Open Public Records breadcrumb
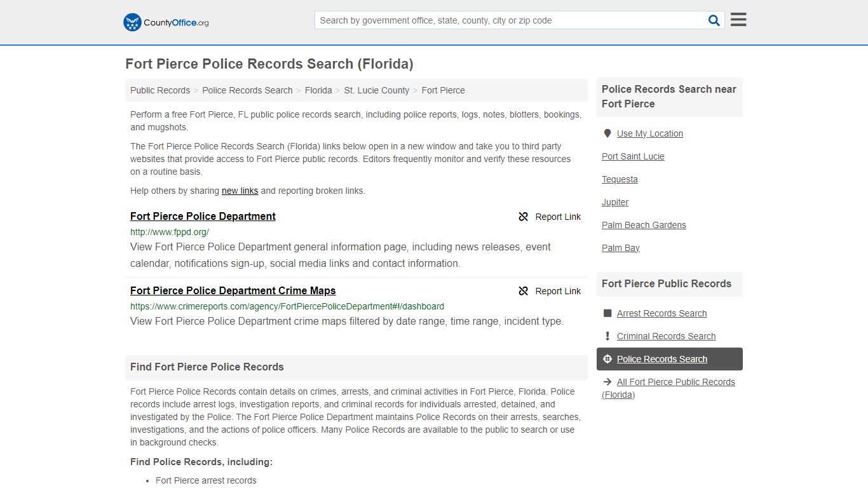Screen dimensions: 868x488 160,90
